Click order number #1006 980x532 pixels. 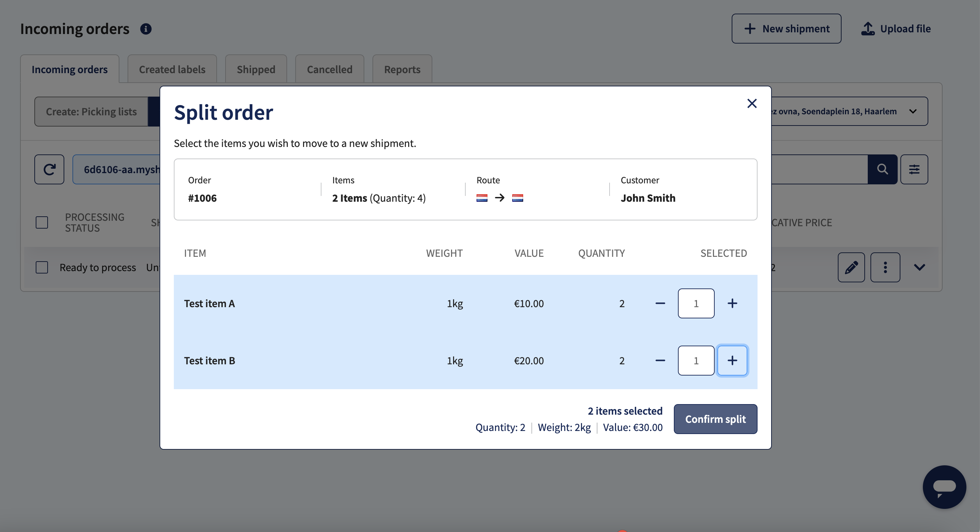(x=202, y=198)
